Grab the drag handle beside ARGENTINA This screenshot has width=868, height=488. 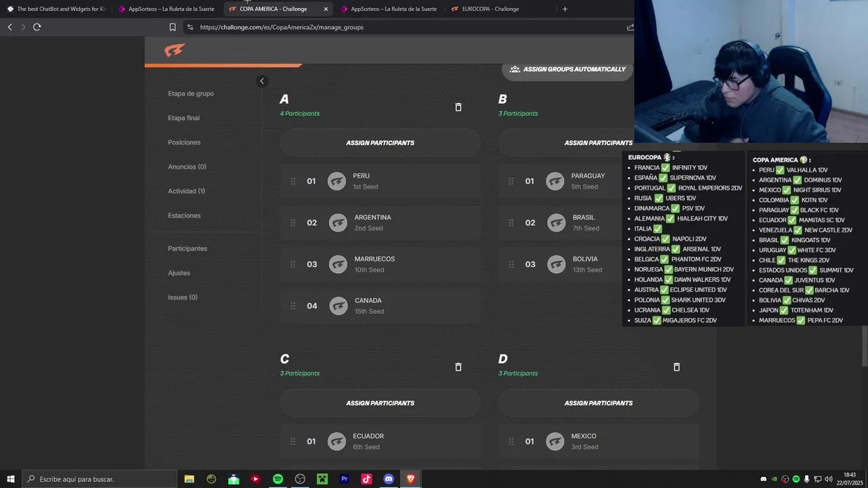point(293,222)
